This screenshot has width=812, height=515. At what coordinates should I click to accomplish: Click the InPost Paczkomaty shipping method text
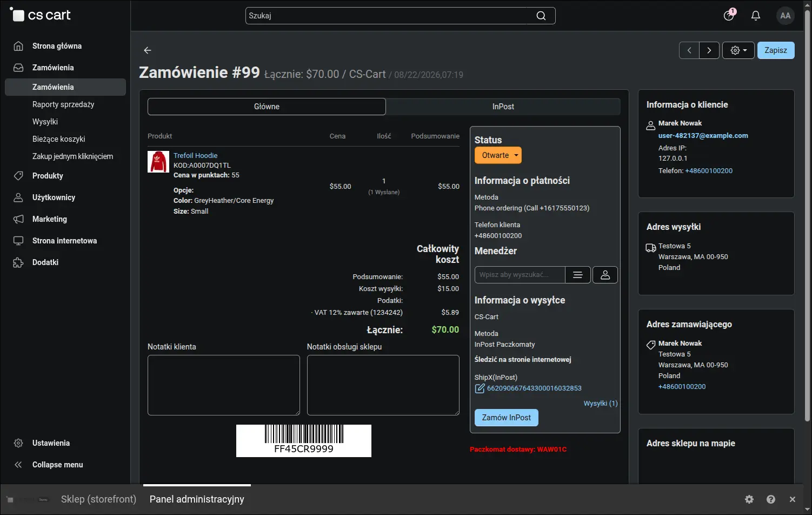(x=505, y=345)
